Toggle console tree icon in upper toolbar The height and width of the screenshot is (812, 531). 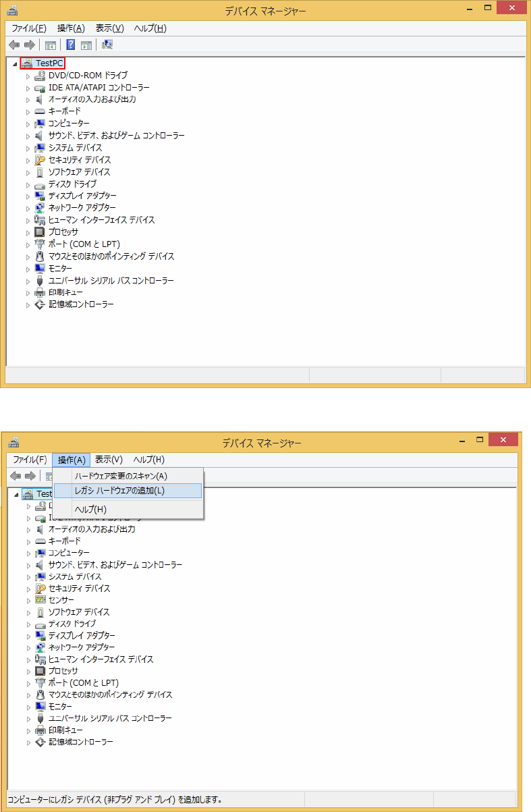tap(50, 45)
